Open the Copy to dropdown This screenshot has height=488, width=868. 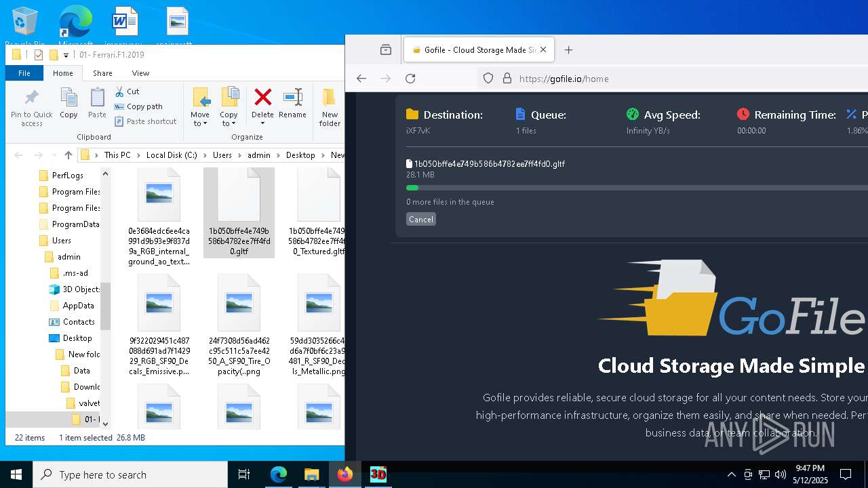pos(229,107)
